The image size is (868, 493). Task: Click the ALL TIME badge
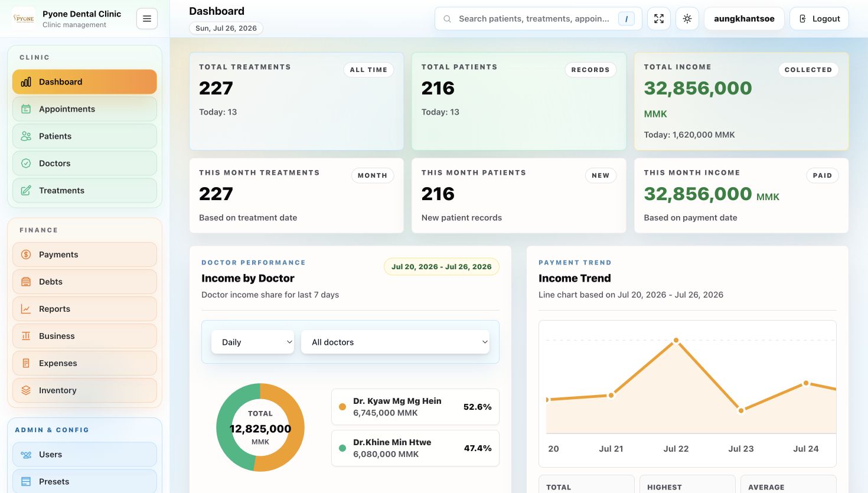[x=368, y=70]
